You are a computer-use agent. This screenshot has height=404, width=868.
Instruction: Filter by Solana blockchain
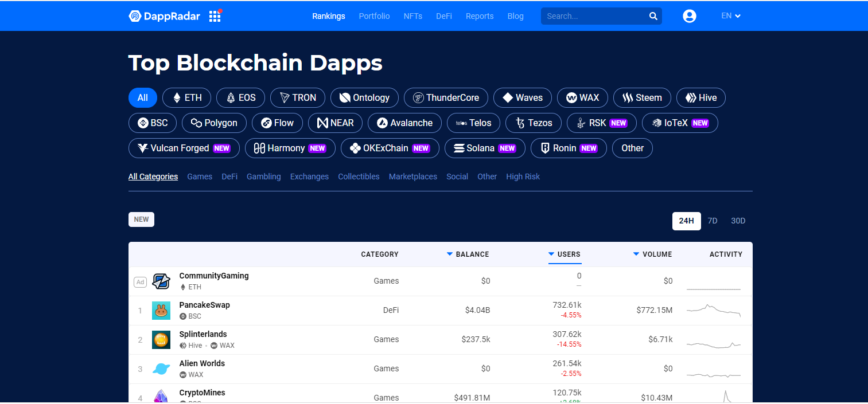click(485, 148)
